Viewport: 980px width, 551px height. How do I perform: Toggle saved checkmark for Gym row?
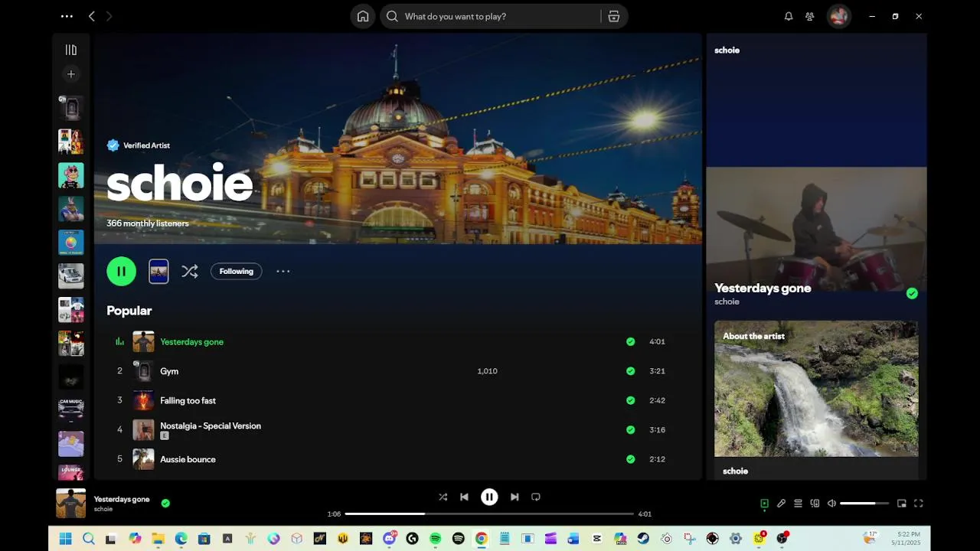click(x=630, y=371)
